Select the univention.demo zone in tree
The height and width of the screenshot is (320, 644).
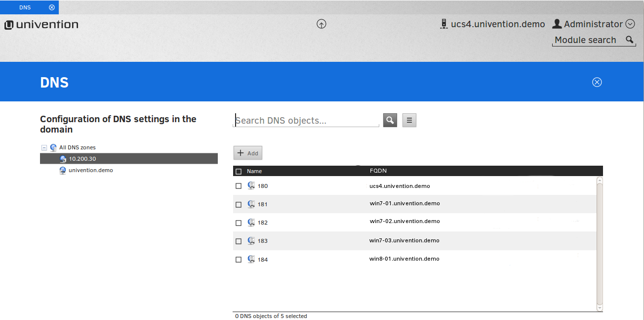click(x=90, y=170)
